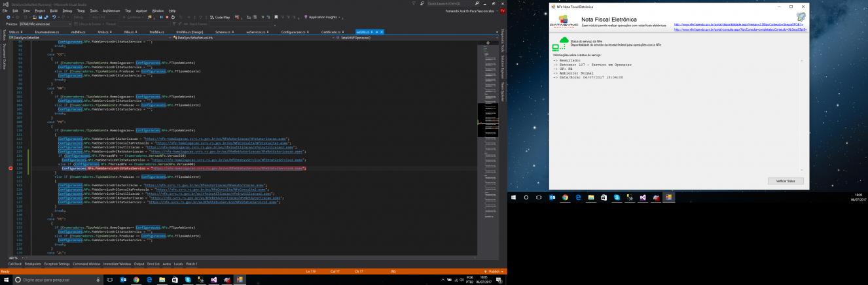Open the Code Map tool
This screenshot has width=868, height=285.
pyautogui.click(x=219, y=17)
